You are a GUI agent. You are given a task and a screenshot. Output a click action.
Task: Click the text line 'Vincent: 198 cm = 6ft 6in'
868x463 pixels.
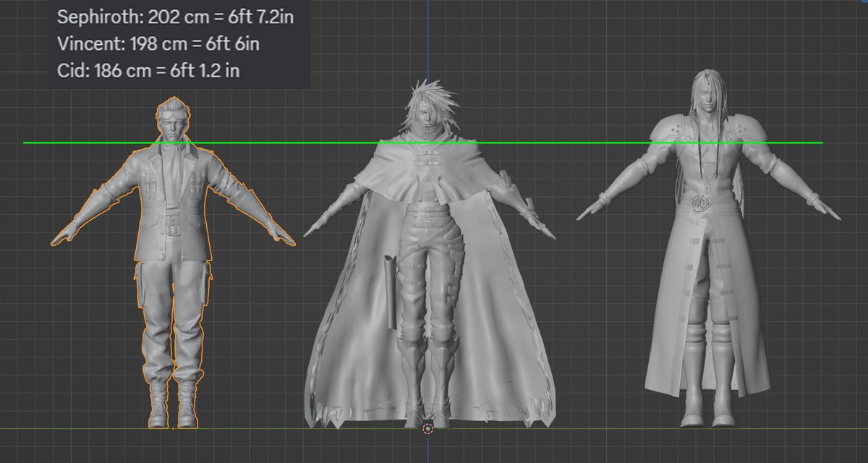tap(158, 43)
